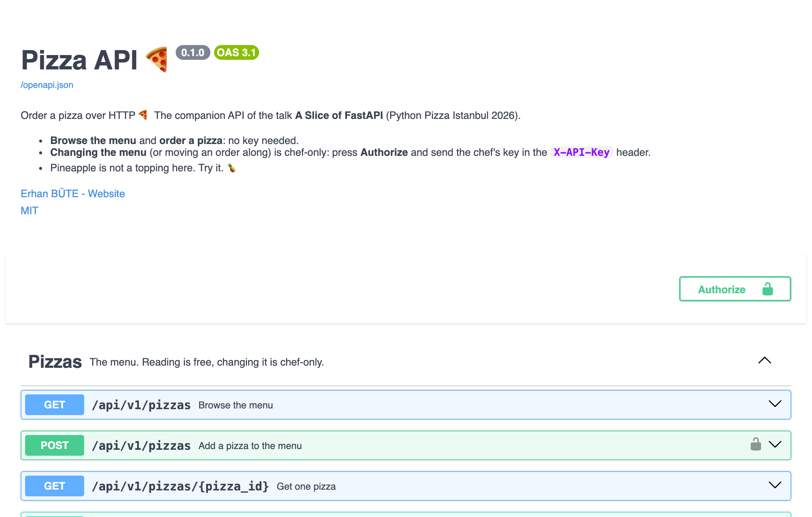Click the X-API-Key code label
The width and height of the screenshot is (812, 517).
pyautogui.click(x=581, y=152)
